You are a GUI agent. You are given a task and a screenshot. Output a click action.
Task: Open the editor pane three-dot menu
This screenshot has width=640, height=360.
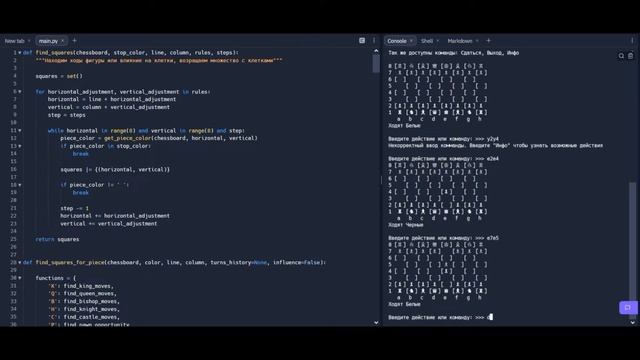(374, 40)
